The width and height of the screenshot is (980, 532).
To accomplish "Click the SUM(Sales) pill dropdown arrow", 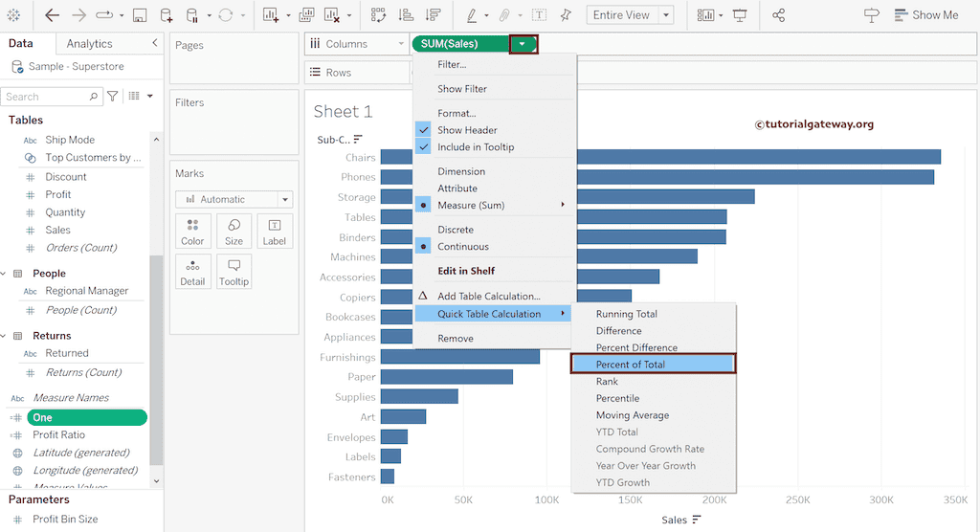I will tap(523, 44).
